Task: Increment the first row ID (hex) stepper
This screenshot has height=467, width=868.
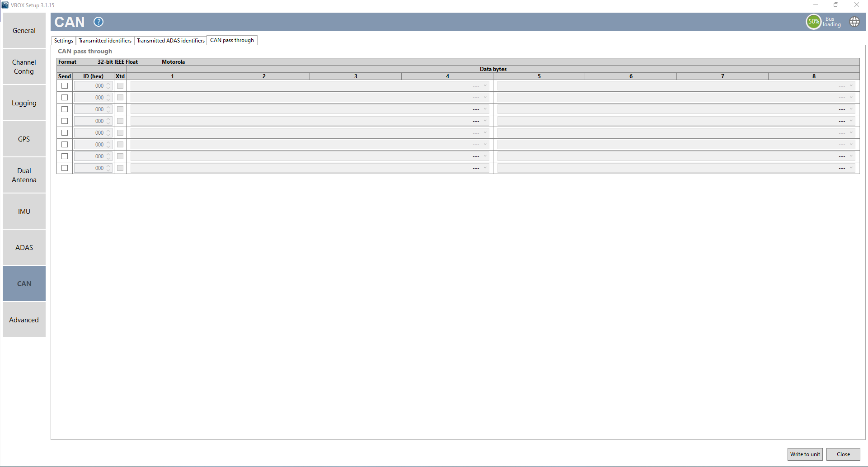Action: [x=108, y=84]
